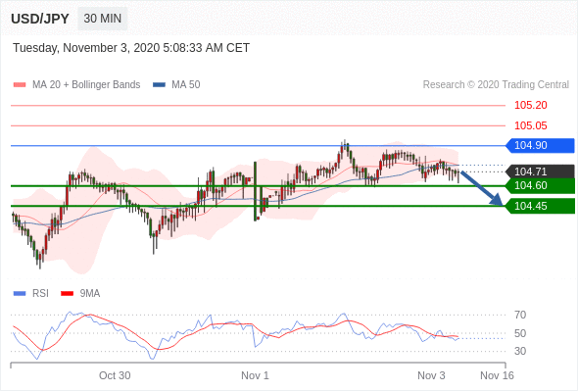
Task: Click the blue RSI legend swatch
Action: click(20, 294)
